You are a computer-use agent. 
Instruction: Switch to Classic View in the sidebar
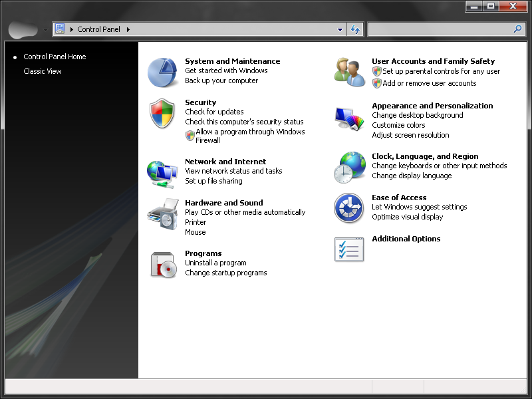coord(43,71)
